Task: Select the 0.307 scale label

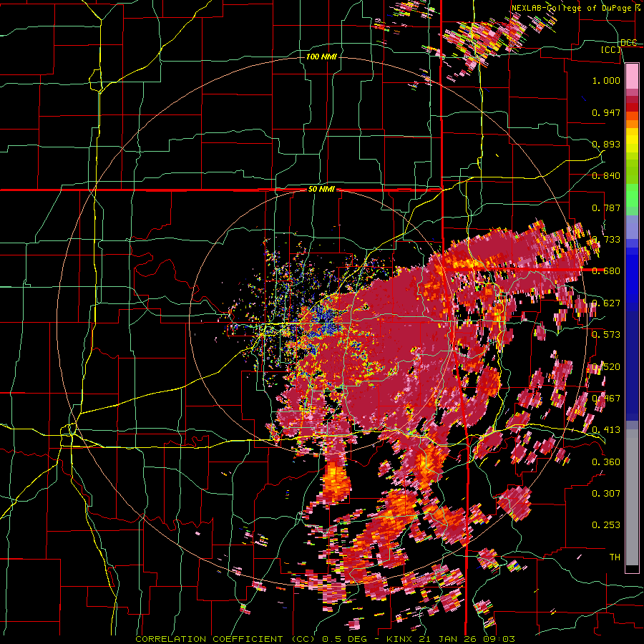Action: pos(606,493)
